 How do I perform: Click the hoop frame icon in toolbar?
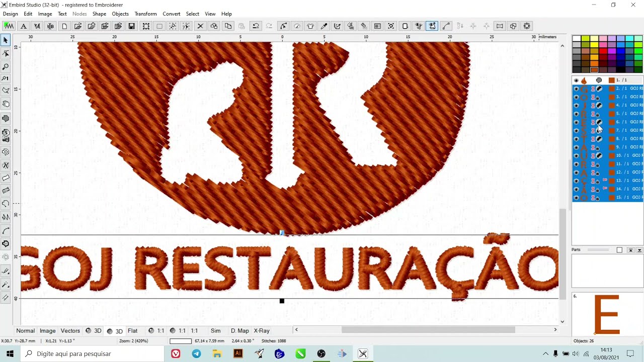(x=405, y=26)
